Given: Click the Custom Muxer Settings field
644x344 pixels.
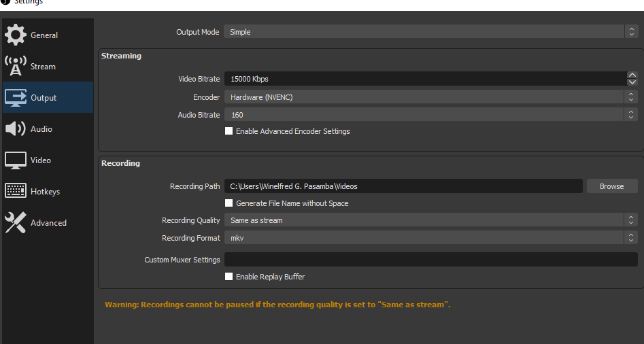Looking at the screenshot, I should 431,260.
